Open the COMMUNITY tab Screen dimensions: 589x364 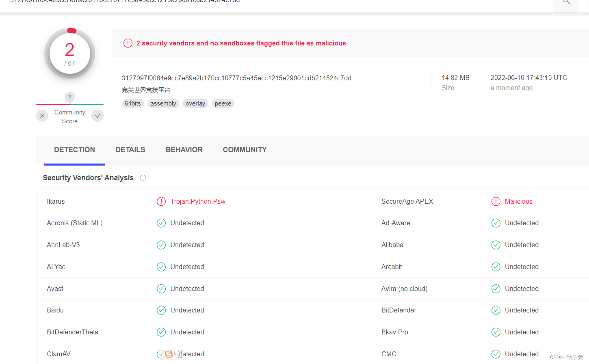point(245,149)
